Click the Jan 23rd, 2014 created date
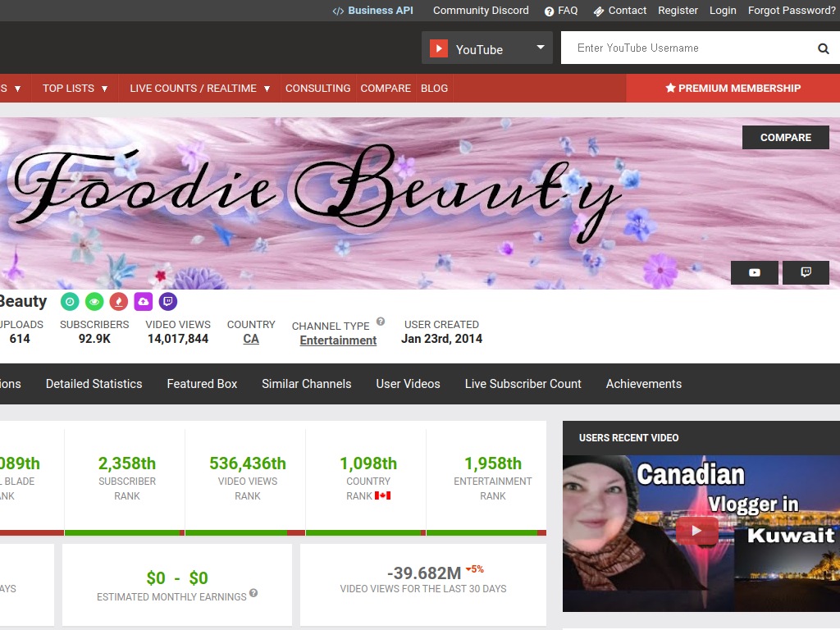The width and height of the screenshot is (840, 630). [442, 339]
